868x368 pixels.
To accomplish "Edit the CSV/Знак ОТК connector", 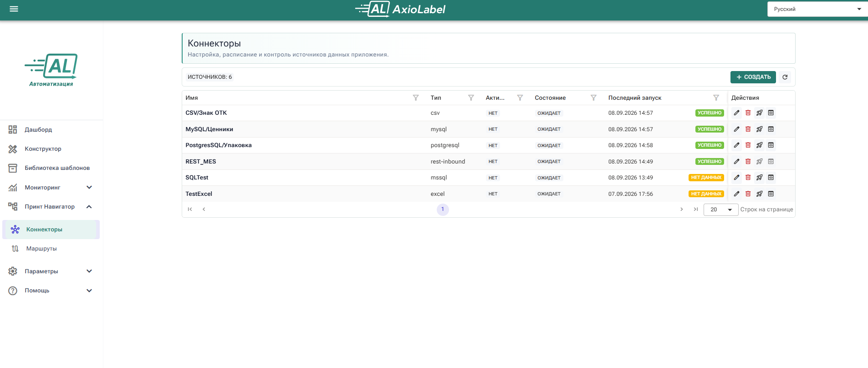I will point(736,113).
